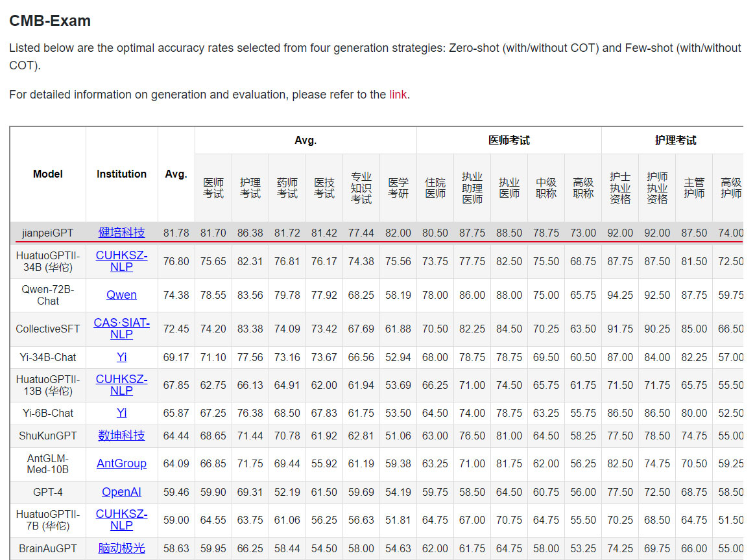755x560 pixels.
Task: Click Yi link in the Yi-34B-Chat row
Action: 121,357
